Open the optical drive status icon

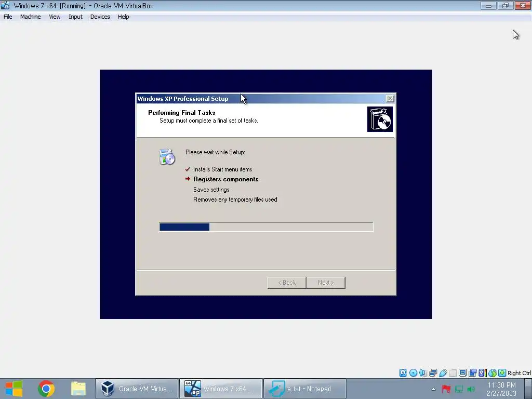pos(413,373)
